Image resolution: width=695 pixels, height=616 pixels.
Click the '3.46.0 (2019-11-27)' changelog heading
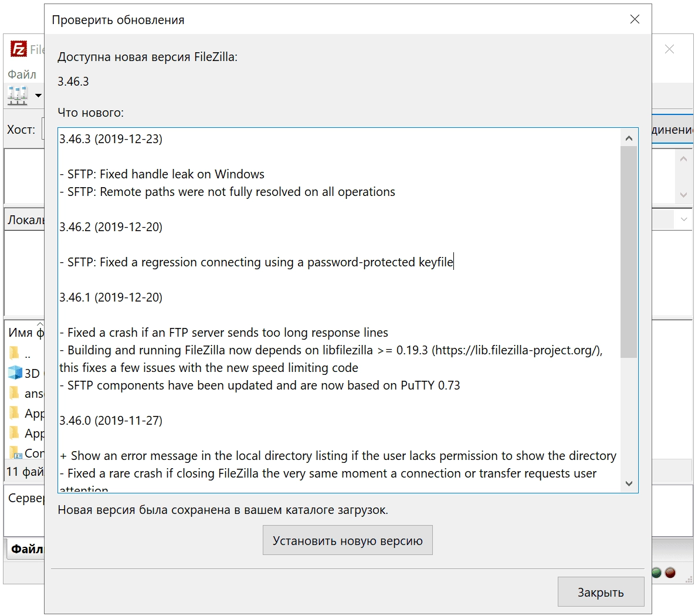[111, 421]
